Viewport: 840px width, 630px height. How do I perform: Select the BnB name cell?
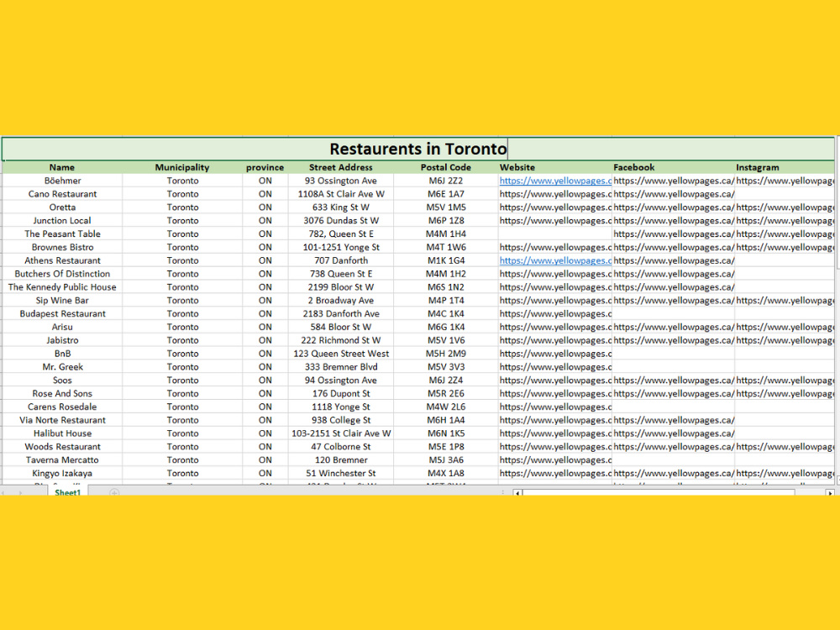pos(62,354)
